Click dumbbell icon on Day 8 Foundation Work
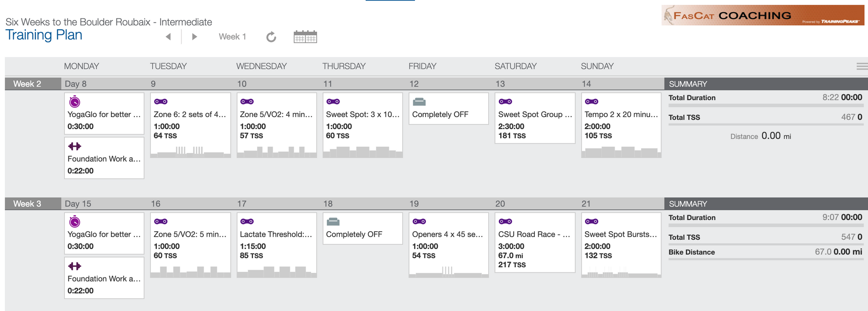 75,146
